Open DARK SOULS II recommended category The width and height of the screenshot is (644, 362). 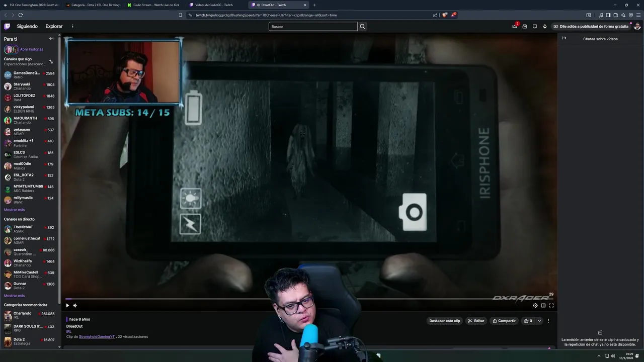30,328
